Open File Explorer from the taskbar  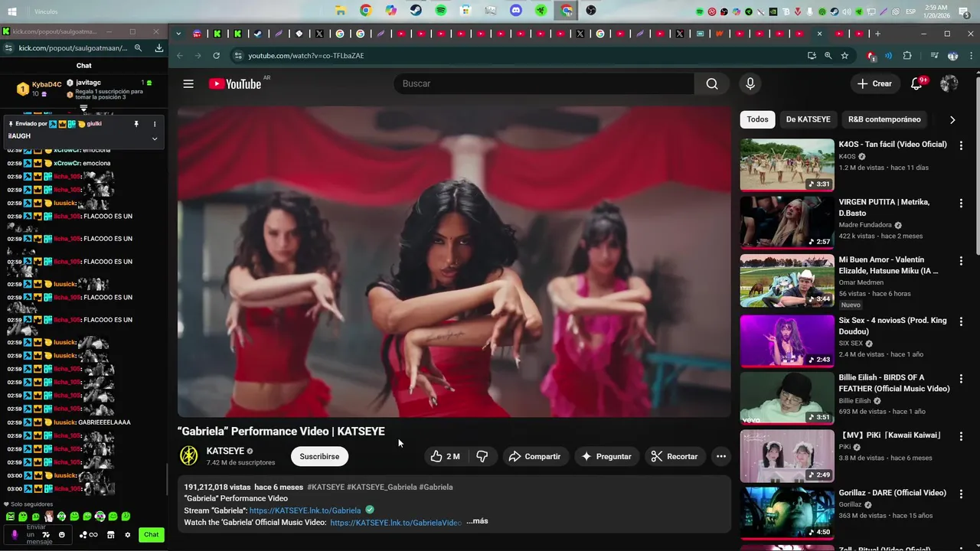(x=341, y=11)
